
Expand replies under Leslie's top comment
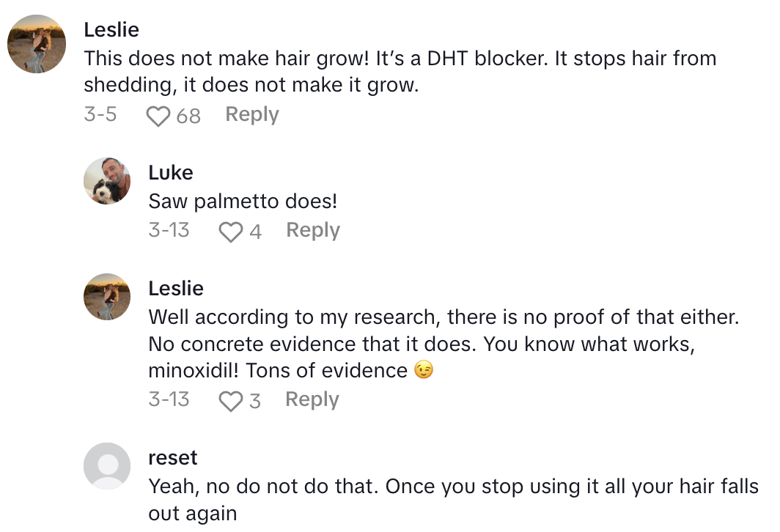point(251,114)
